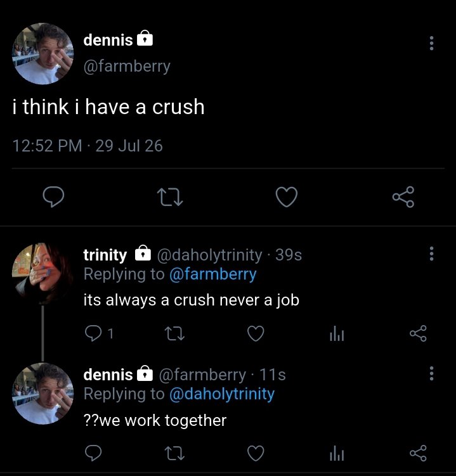
Task: Reply to trinity's 'never a job' tweet
Action: coord(93,333)
